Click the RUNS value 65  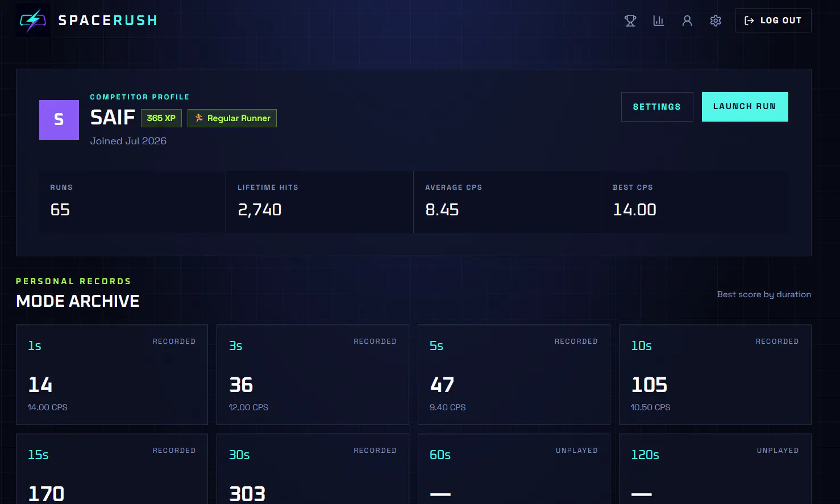click(x=60, y=210)
